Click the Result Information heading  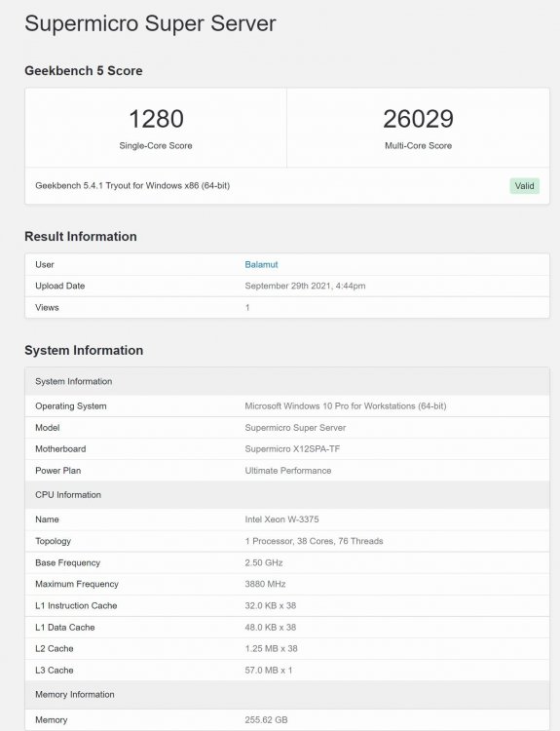pos(81,237)
